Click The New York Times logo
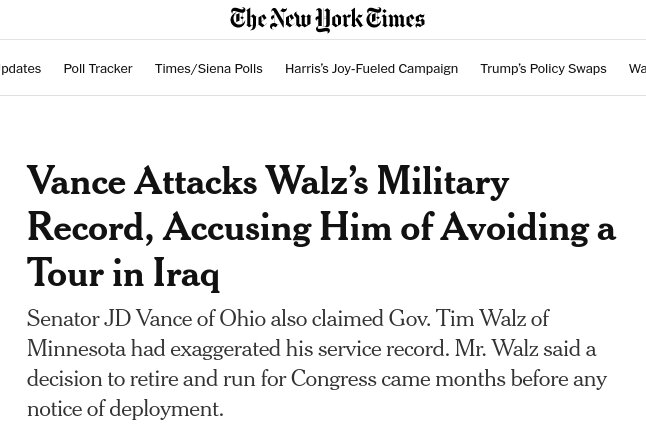Image resolution: width=646 pixels, height=429 pixels. coord(327,19)
